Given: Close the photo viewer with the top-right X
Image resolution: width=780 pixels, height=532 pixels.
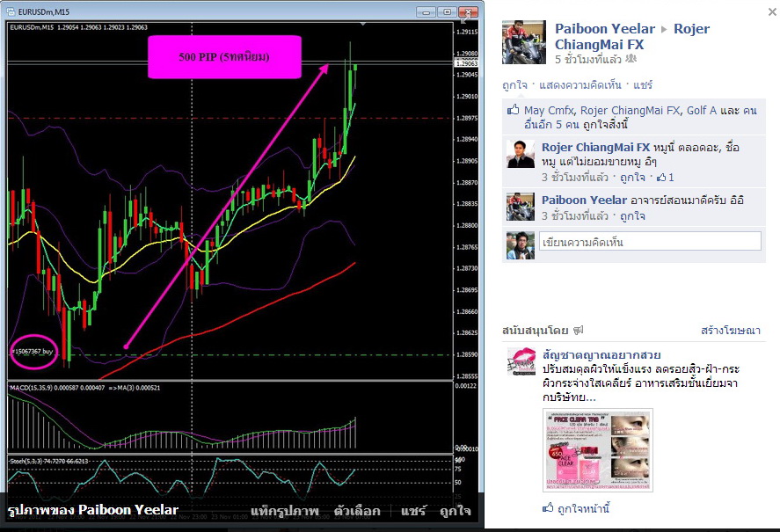Looking at the screenshot, I should pyautogui.click(x=772, y=12).
